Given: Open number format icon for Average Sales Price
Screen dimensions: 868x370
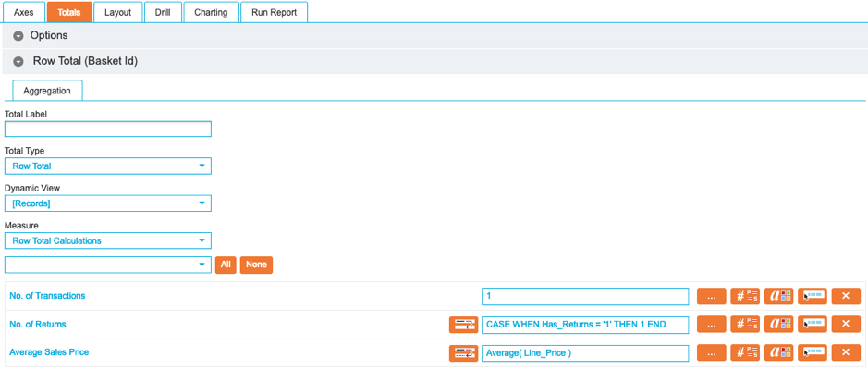Looking at the screenshot, I should tap(745, 353).
